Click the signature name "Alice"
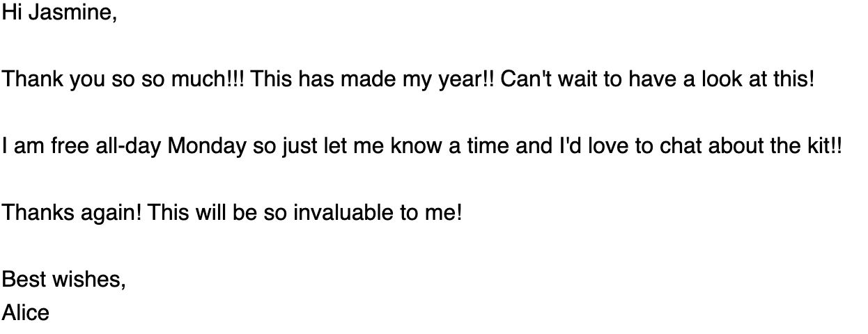Viewport: 868px width, 334px height. pyautogui.click(x=26, y=313)
